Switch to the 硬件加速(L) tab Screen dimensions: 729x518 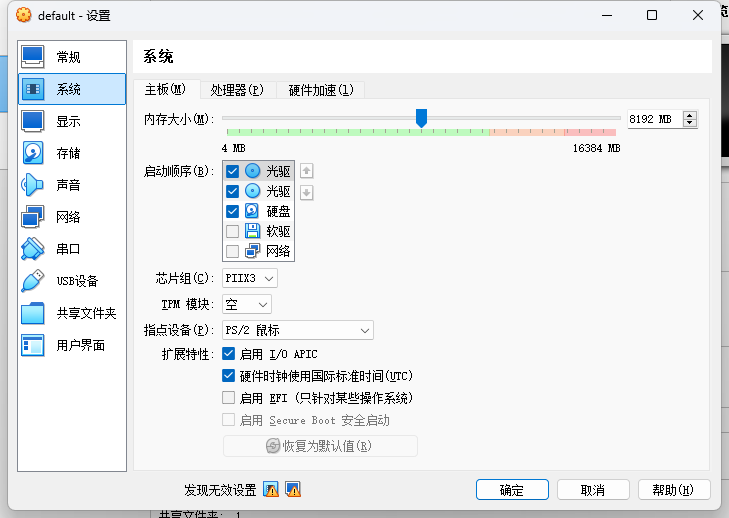[x=321, y=90]
